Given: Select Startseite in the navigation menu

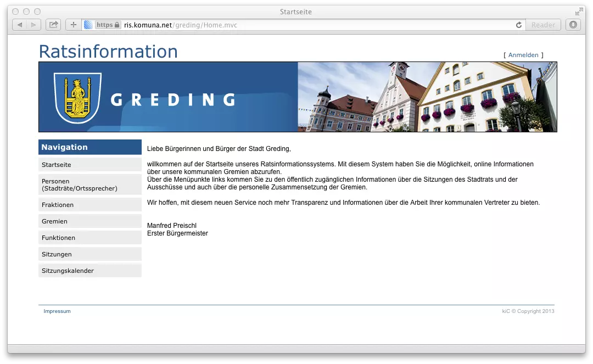Looking at the screenshot, I should (x=56, y=164).
